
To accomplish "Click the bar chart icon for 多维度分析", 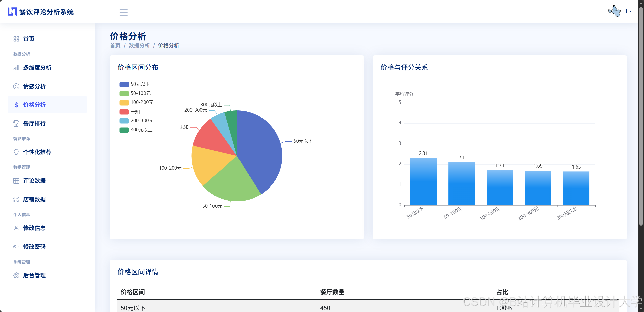I will tap(16, 68).
